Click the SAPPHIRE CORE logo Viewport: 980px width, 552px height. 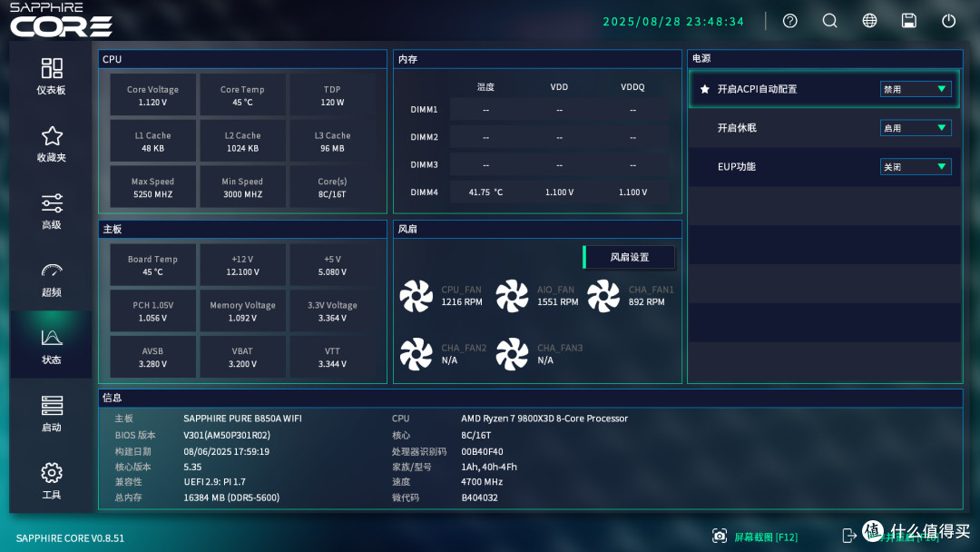tap(61, 20)
